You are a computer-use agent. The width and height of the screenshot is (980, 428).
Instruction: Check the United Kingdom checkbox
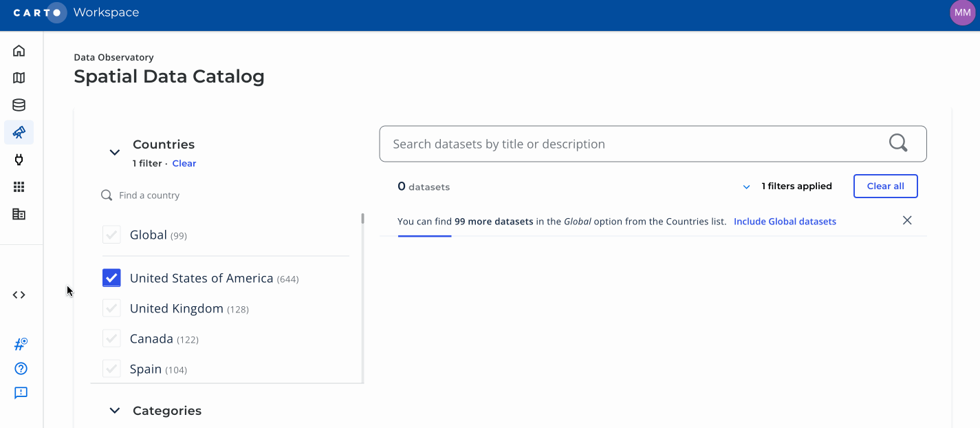click(x=111, y=308)
